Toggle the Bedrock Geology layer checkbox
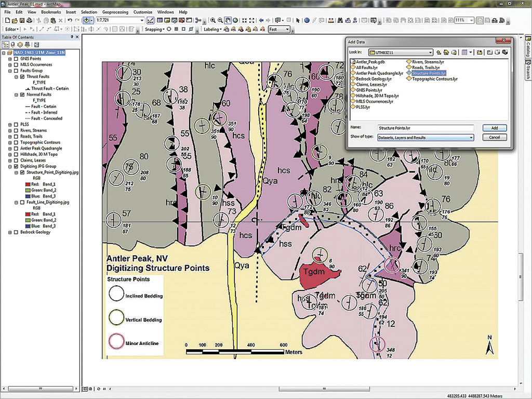 tap(16, 232)
